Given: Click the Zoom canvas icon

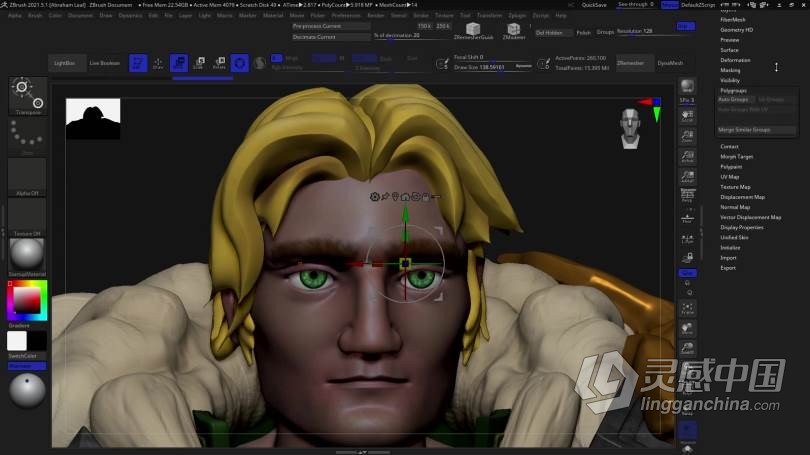Looking at the screenshot, I should coord(688,136).
